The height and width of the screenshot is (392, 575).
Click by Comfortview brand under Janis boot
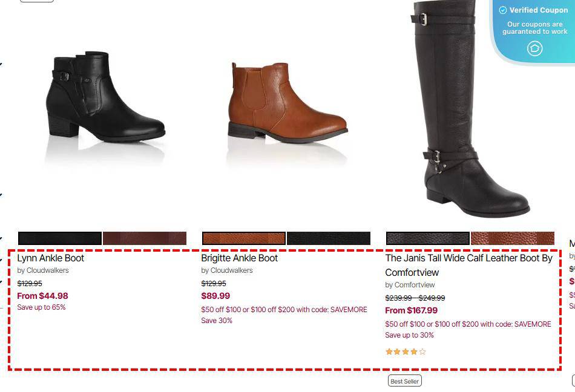click(x=410, y=285)
